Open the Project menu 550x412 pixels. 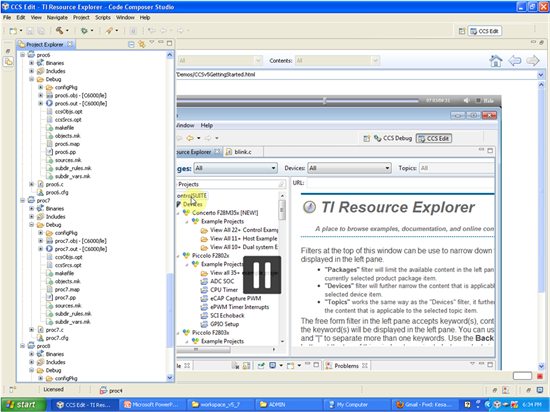click(81, 18)
